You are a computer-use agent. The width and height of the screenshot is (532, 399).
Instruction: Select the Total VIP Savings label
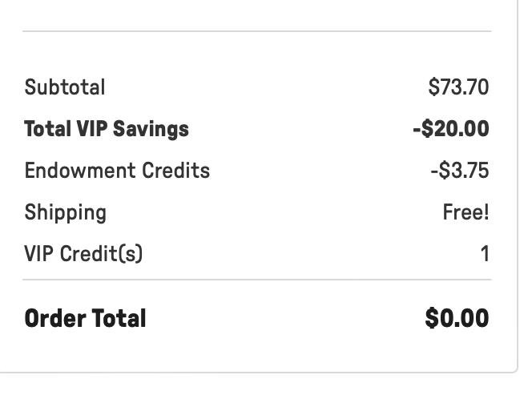(107, 129)
